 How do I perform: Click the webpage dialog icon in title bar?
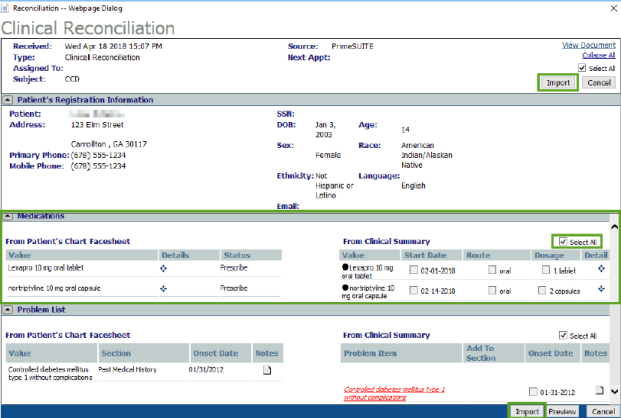pyautogui.click(x=6, y=7)
